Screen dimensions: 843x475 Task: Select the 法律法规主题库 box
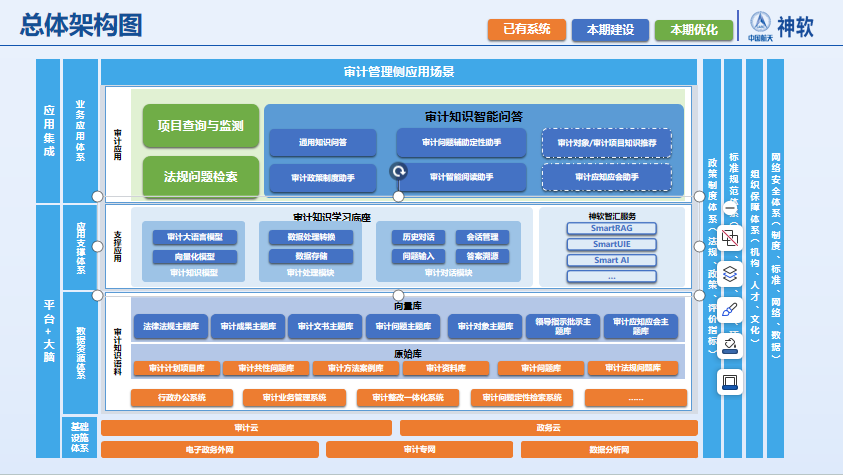(171, 326)
